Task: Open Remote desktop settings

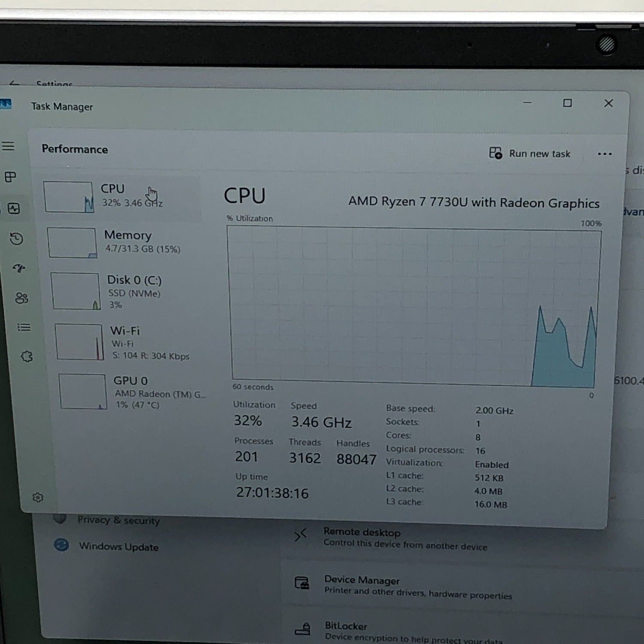Action: 361,533
